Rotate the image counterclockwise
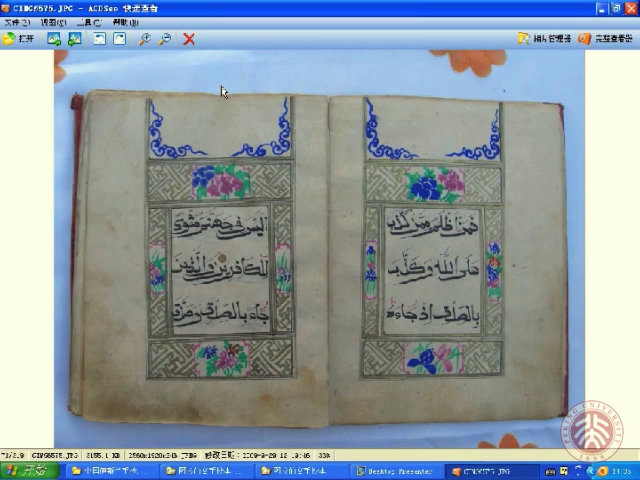The image size is (640, 480). tap(99, 39)
